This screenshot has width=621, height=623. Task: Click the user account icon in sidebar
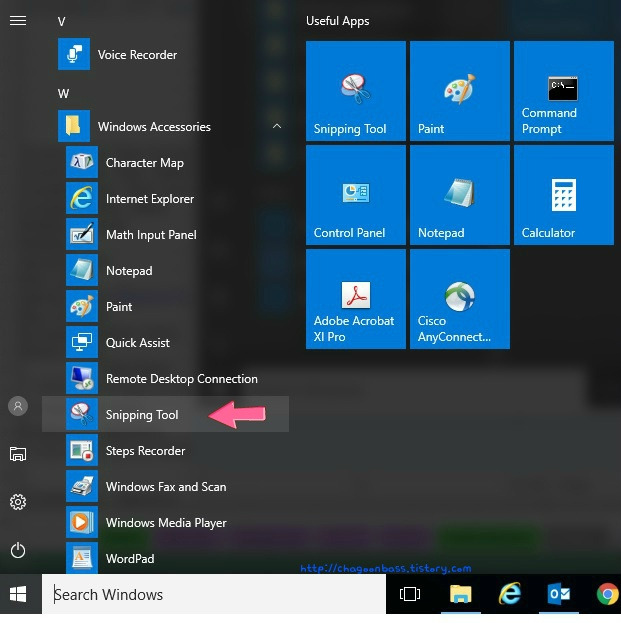[x=18, y=406]
